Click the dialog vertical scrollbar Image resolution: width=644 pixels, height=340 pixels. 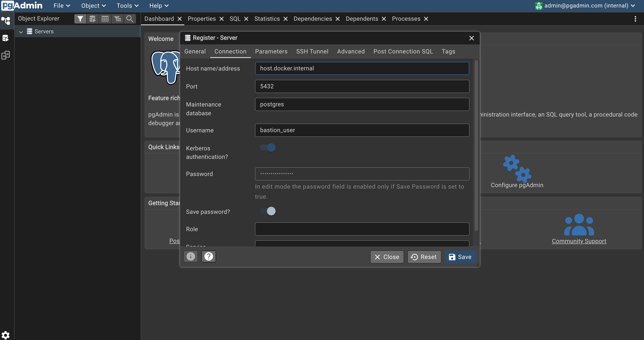tap(476, 146)
